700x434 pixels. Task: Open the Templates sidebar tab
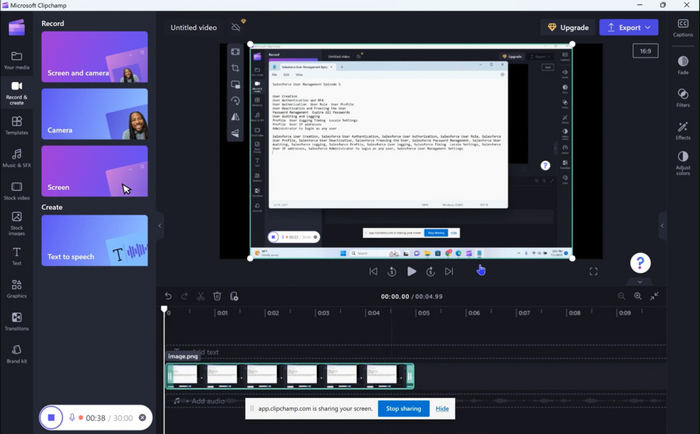17,125
